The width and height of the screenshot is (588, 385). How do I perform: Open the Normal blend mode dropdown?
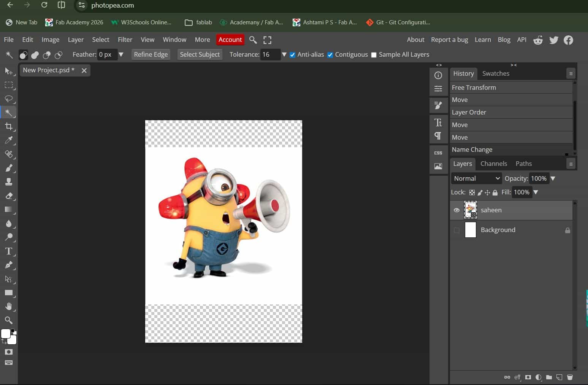(x=476, y=178)
